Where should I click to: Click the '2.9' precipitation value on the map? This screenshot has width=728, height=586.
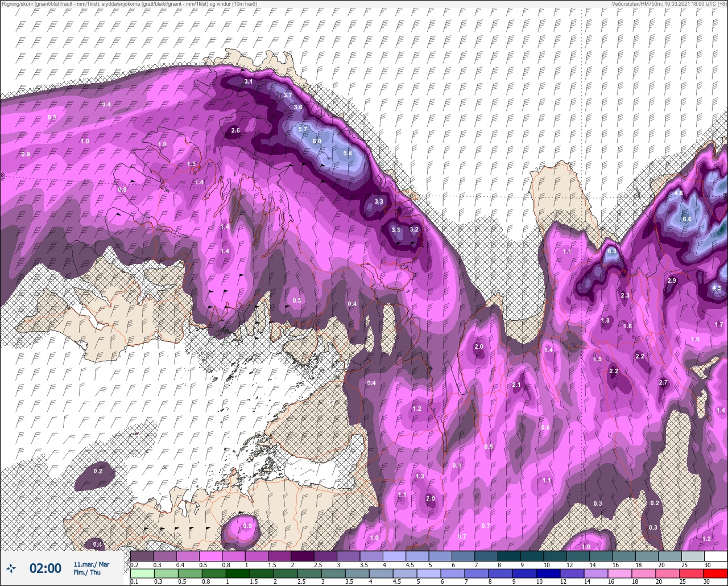[672, 280]
